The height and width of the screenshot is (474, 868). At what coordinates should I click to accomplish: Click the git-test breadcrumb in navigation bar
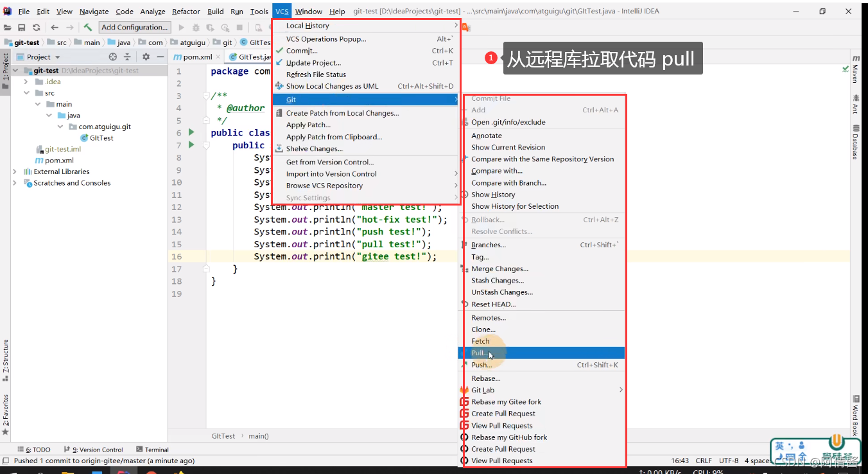tap(22, 42)
